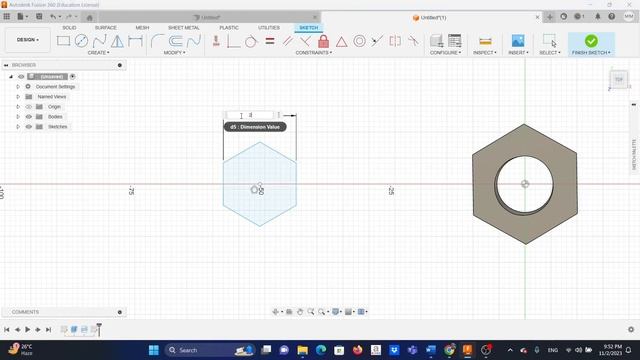Apply the Collinear constraint
The height and width of the screenshot is (360, 640).
pos(377,41)
